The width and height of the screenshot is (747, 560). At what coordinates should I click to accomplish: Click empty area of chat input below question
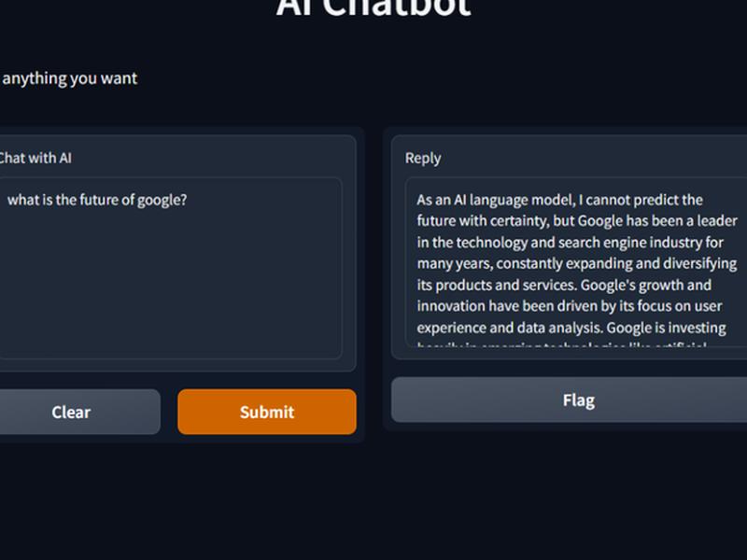[x=171, y=286]
